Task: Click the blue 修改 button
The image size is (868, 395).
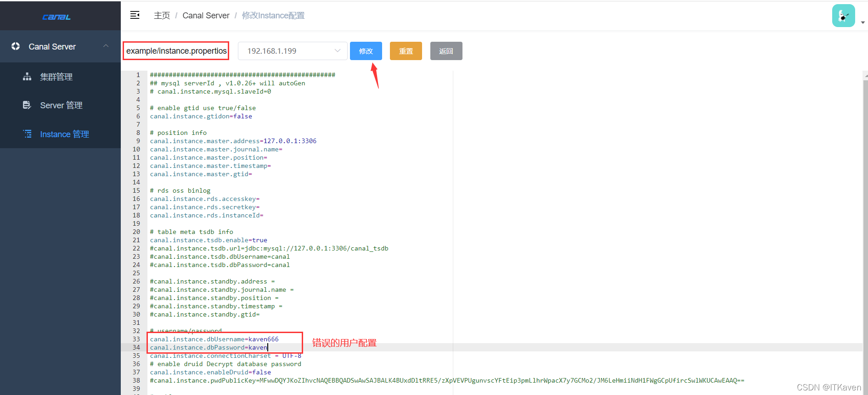Action: coord(366,51)
